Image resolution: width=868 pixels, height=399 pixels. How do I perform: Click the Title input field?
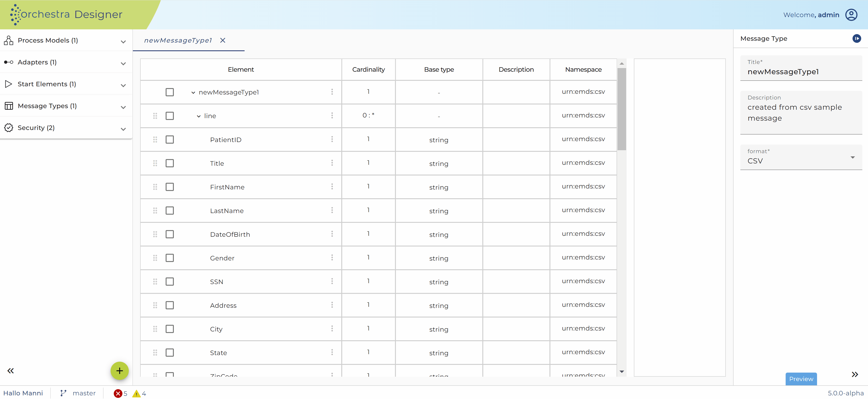tap(801, 68)
